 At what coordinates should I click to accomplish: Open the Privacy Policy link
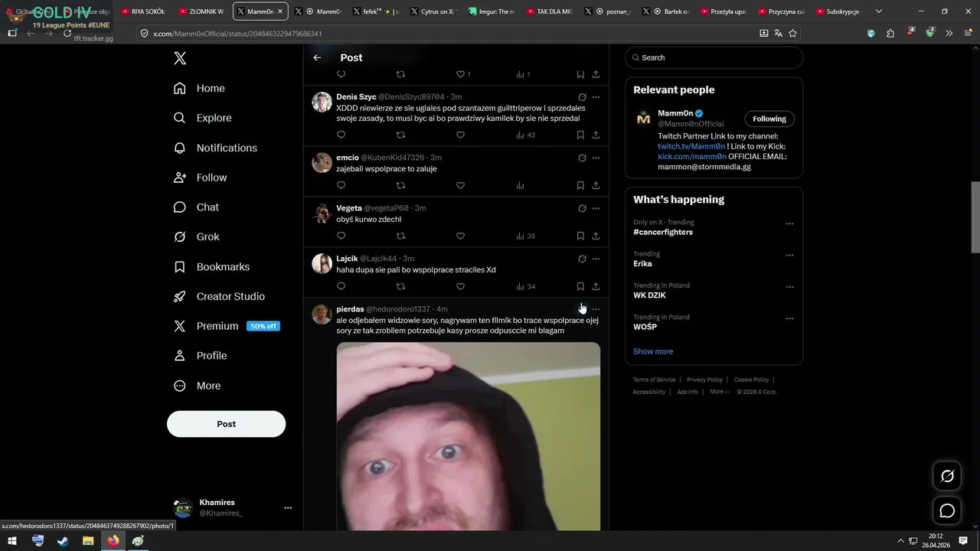pos(704,380)
